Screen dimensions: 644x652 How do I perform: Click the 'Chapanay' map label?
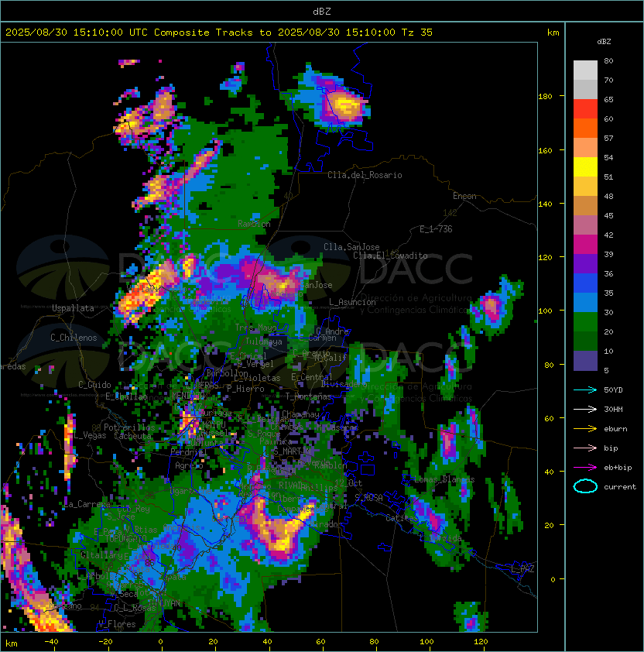[300, 414]
